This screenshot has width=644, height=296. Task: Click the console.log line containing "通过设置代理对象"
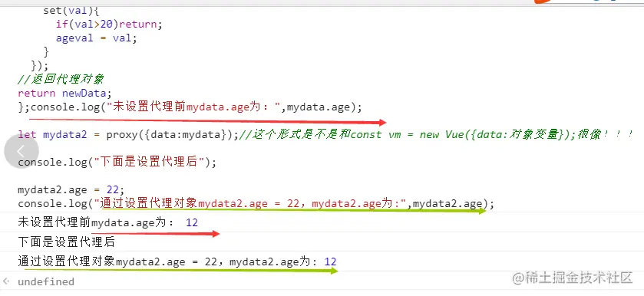coord(256,204)
